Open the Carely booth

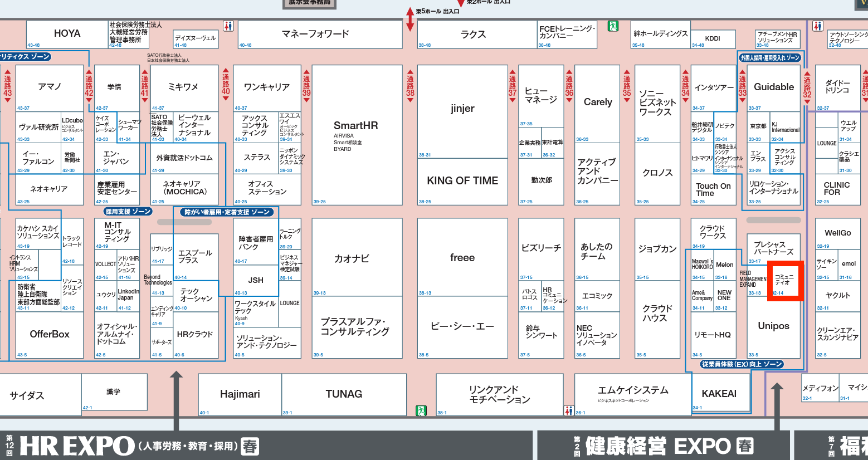pos(597,104)
